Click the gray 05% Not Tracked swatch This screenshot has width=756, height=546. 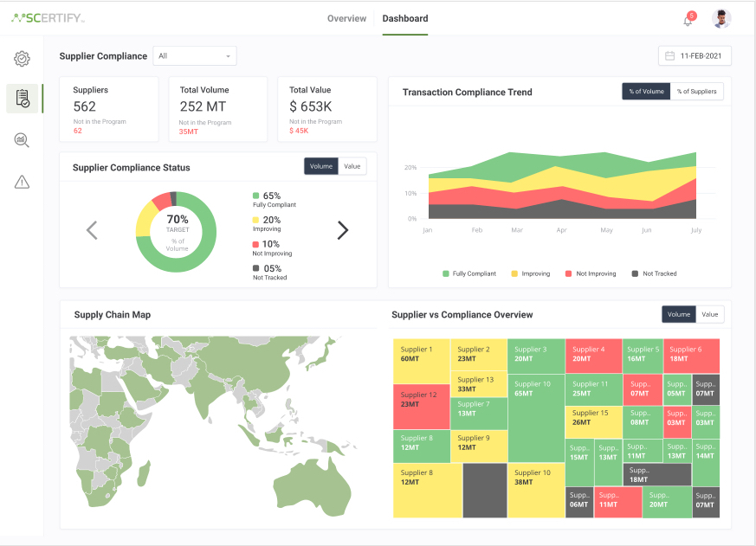click(256, 268)
